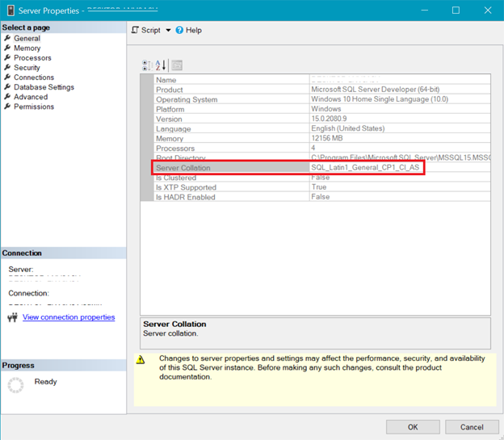Select the Is Clustered property row
The image size is (504, 440).
click(x=322, y=178)
